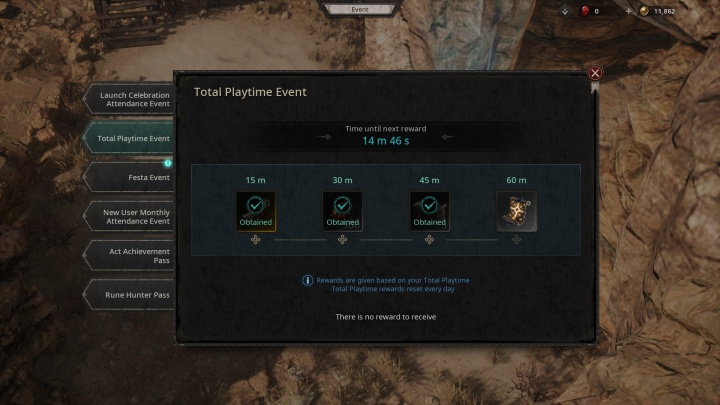Open New User Monthly Attendance Event
This screenshot has width=720, height=405.
(x=129, y=216)
